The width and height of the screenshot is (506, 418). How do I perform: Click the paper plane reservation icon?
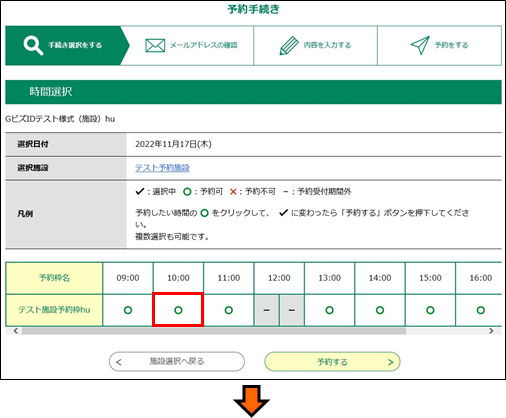(420, 45)
